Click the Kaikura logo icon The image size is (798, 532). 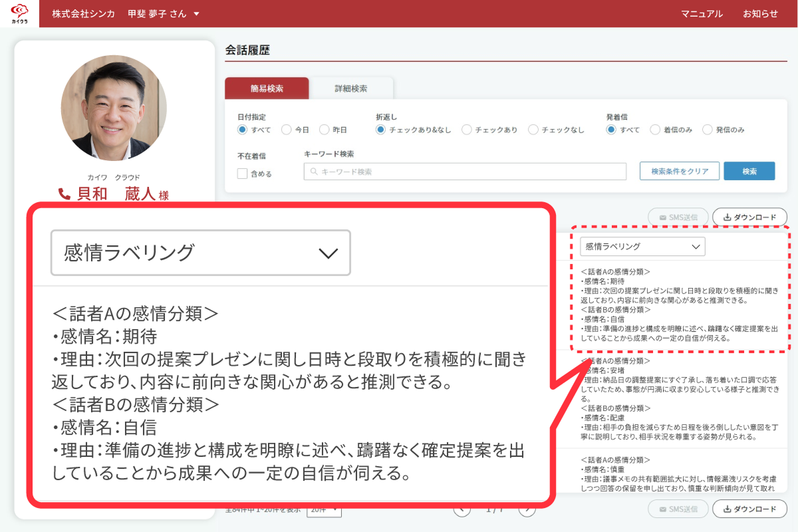19,13
